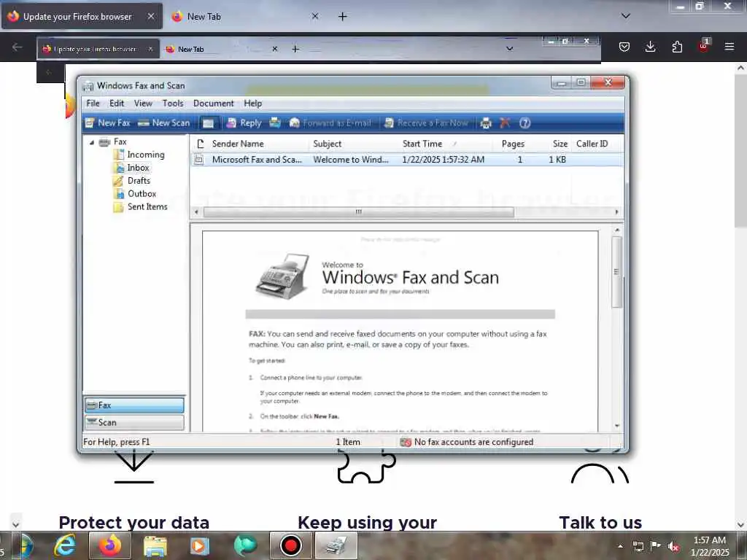Click the red extension icon with badge

[x=704, y=46]
